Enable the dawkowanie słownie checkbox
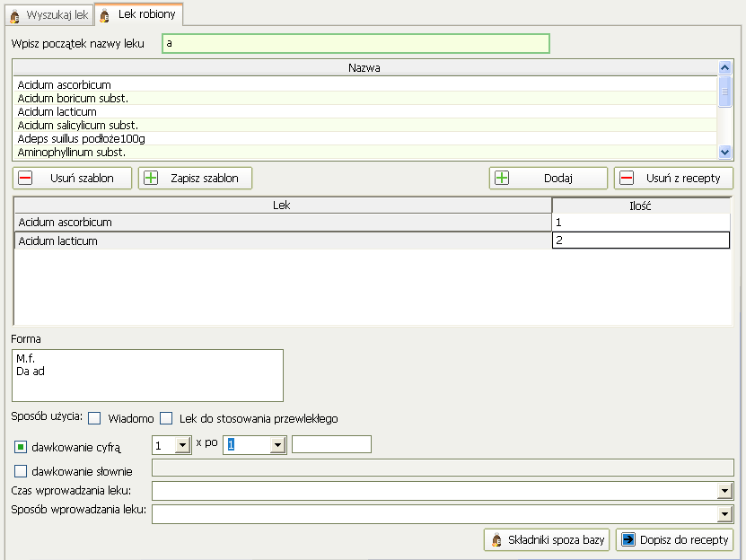The image size is (746, 560). pyautogui.click(x=21, y=471)
